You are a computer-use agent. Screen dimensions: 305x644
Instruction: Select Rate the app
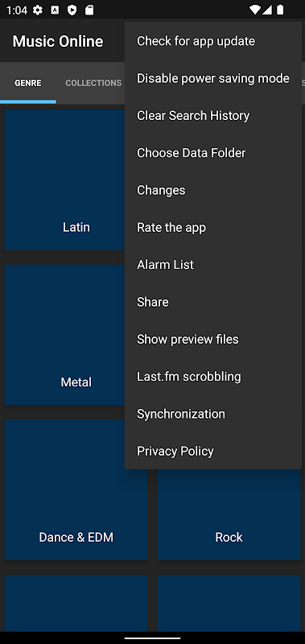[213, 228]
